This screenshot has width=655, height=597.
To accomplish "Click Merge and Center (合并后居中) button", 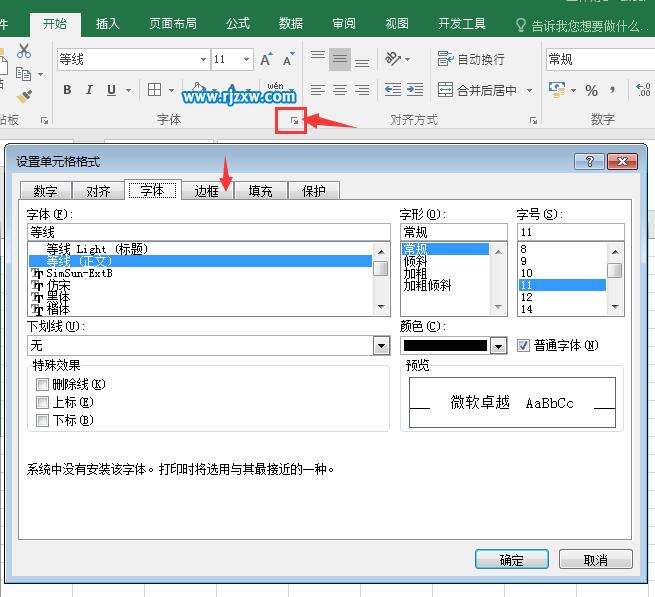I will click(477, 90).
